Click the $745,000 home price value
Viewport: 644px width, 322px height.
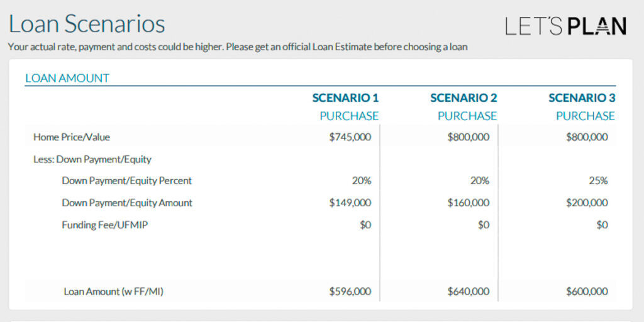(350, 137)
